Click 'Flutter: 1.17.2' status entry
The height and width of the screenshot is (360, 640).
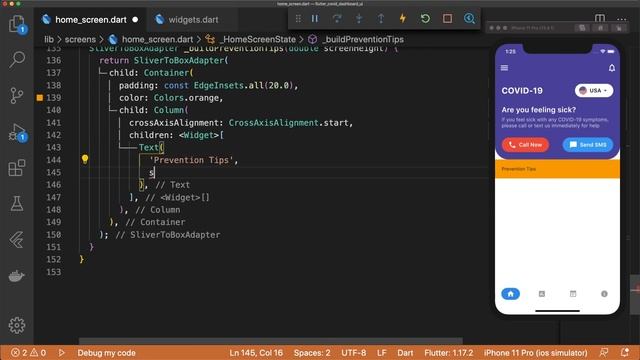click(449, 353)
